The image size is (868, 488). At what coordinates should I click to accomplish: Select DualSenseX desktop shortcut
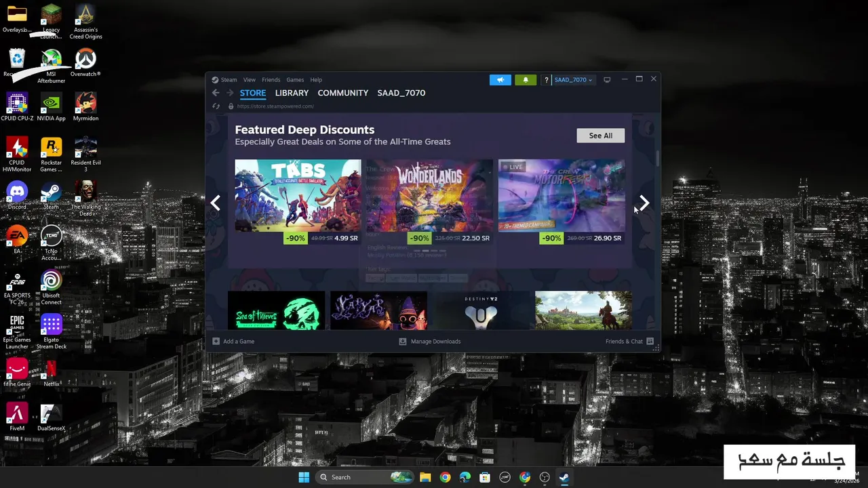click(x=52, y=418)
